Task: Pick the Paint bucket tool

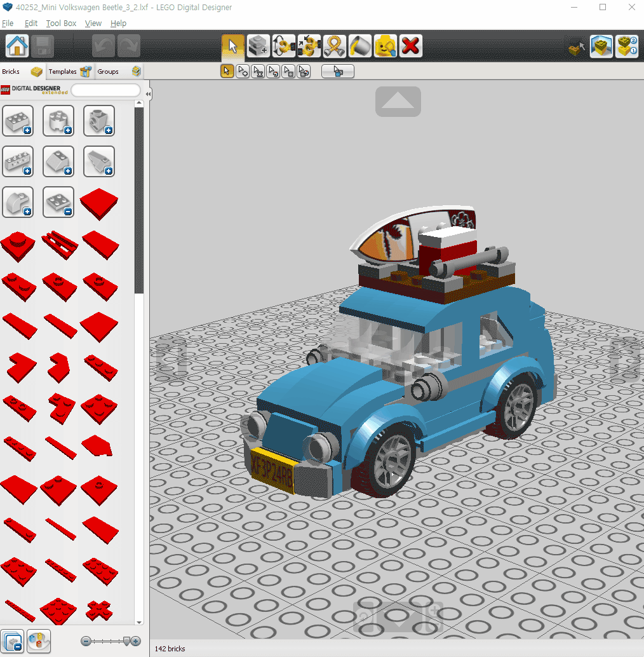Action: [360, 46]
